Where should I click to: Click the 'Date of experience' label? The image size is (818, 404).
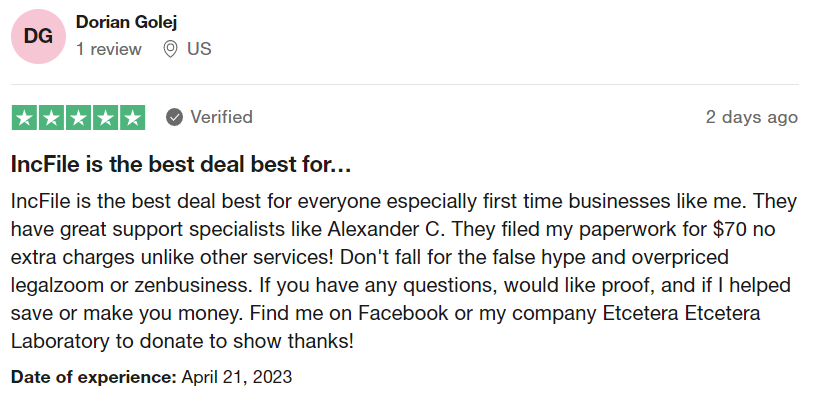pyautogui.click(x=94, y=377)
